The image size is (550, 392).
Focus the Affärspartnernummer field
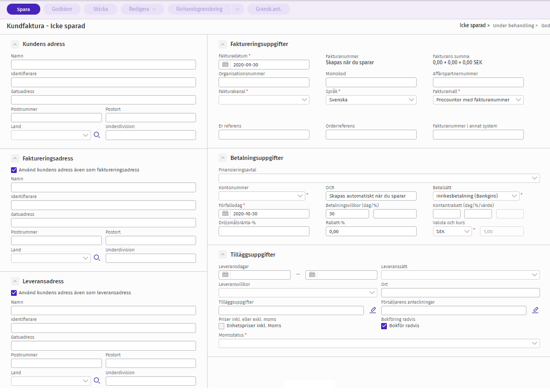478,82
